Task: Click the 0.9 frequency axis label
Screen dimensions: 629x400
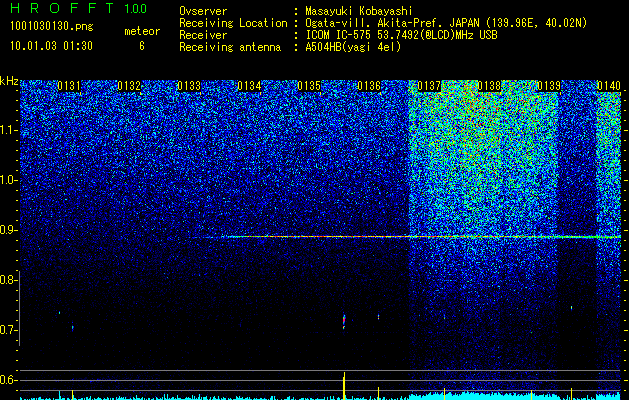Action: pos(8,230)
